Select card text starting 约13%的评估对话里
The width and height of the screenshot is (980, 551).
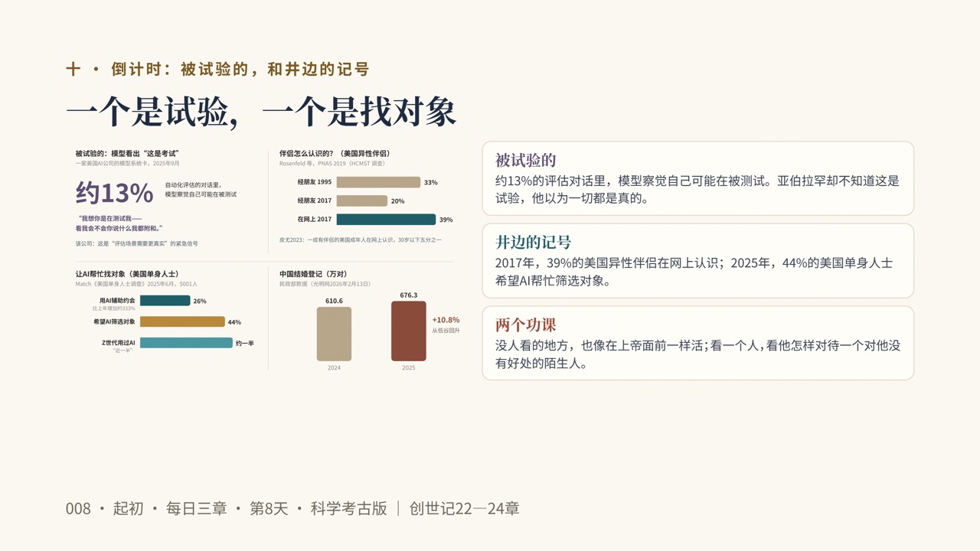[697, 190]
